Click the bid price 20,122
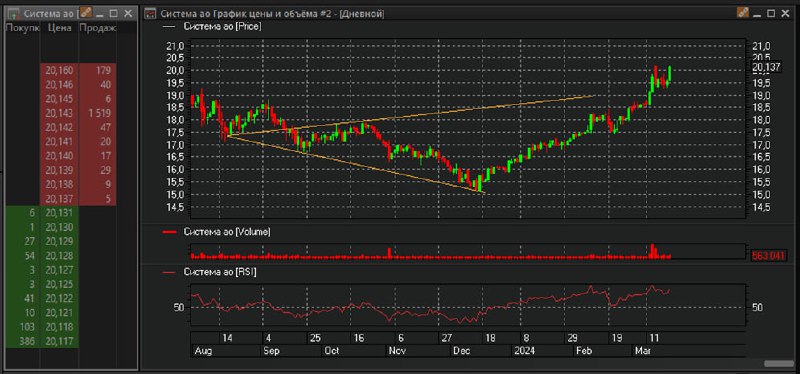Image resolution: width=800 pixels, height=374 pixels. pyautogui.click(x=59, y=298)
